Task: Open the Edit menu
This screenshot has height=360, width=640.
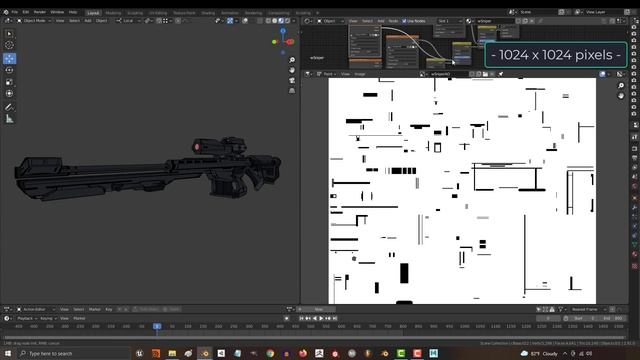Action: 26,12
